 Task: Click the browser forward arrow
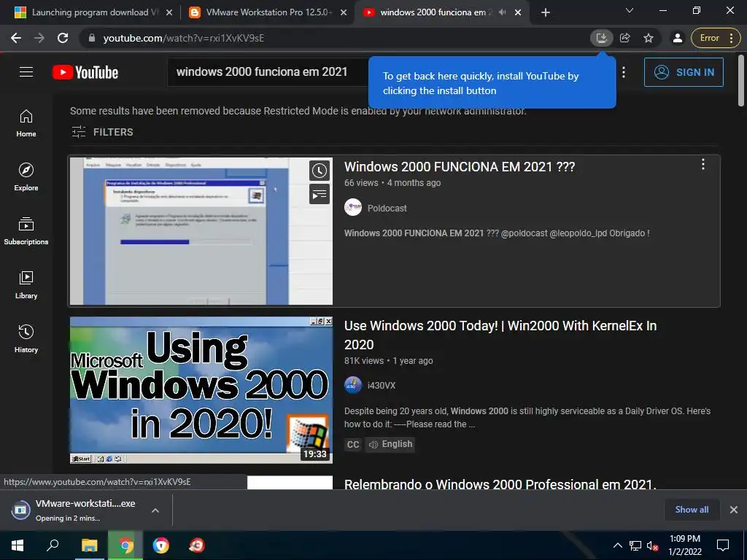[x=39, y=38]
